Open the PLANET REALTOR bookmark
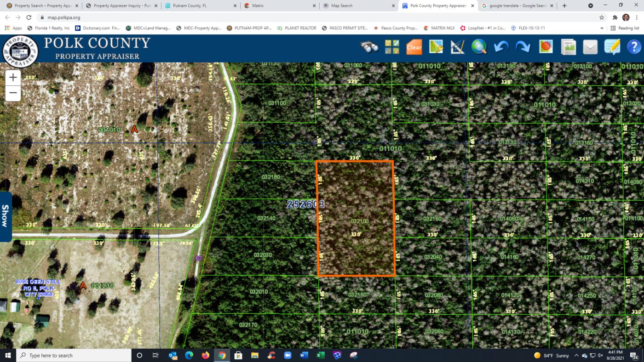The image size is (644, 362). 297,28
